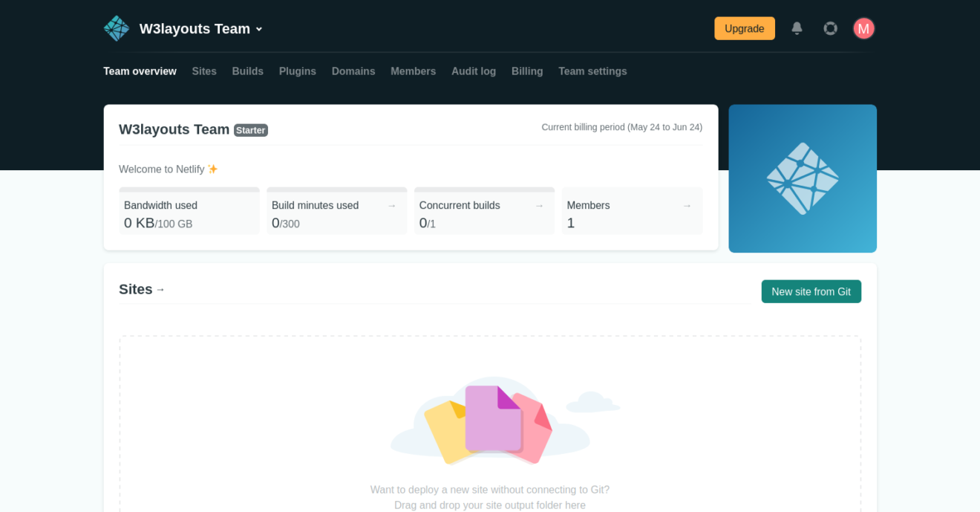Open the support lifebuoy icon

(830, 28)
